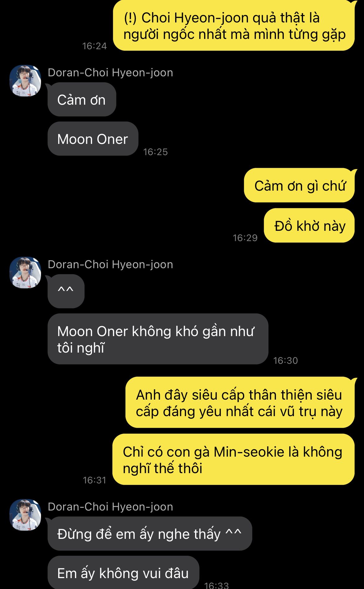Tap the 16:30 timestamp
This screenshot has height=589, width=364.
(x=285, y=361)
